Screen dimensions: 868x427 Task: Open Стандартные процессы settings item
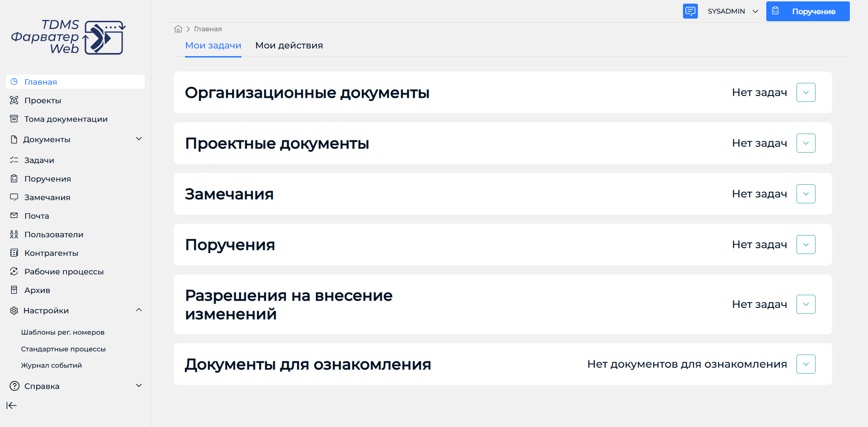click(x=63, y=349)
